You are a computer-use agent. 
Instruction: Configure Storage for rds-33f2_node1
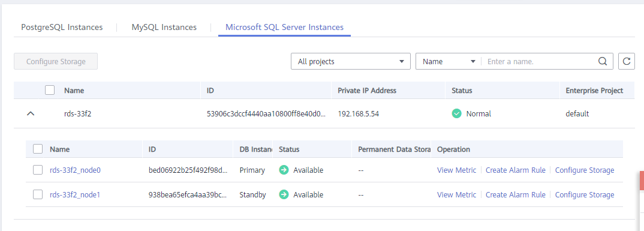point(585,195)
